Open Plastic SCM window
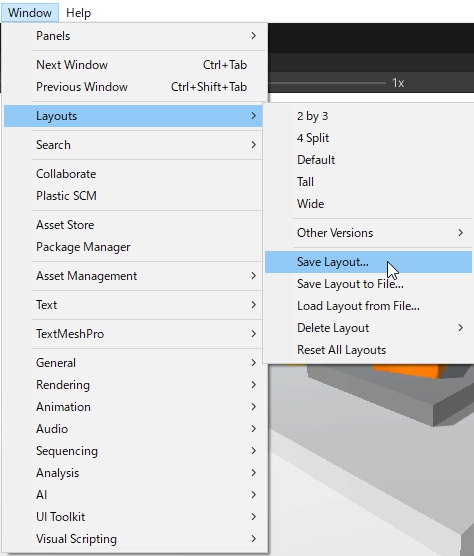The height and width of the screenshot is (556, 474). click(x=134, y=196)
